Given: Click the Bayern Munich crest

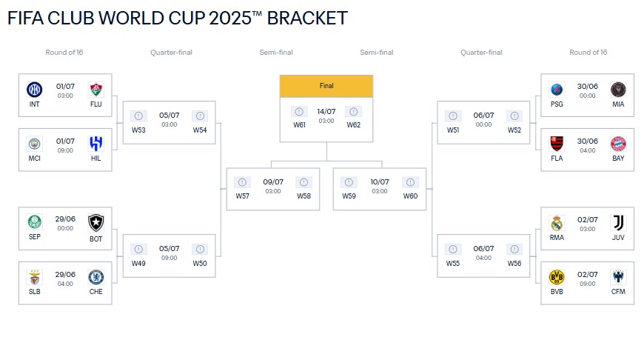Looking at the screenshot, I should click(x=618, y=144).
